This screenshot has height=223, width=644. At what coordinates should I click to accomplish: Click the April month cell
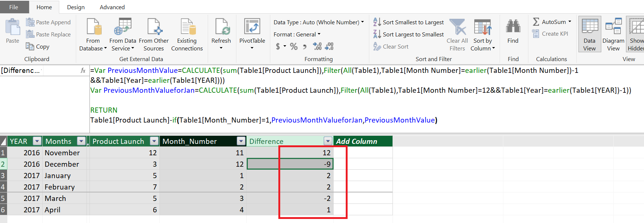coord(65,210)
